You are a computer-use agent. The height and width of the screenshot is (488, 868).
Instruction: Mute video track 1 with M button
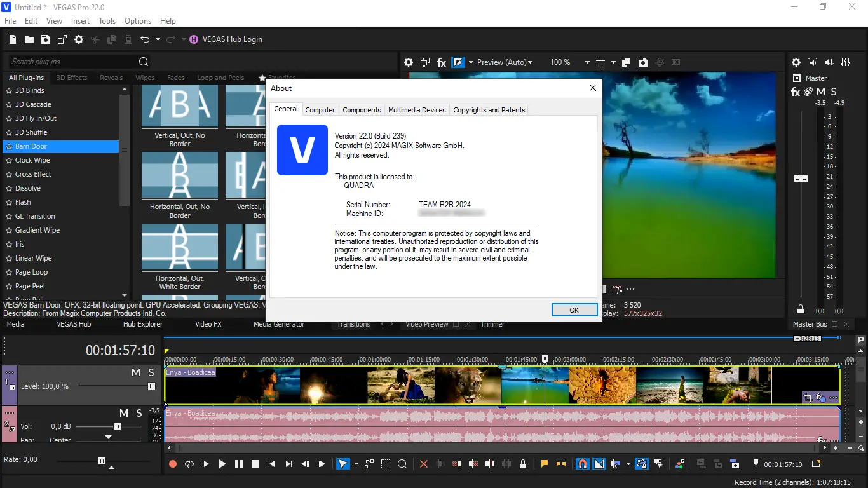pyautogui.click(x=135, y=373)
